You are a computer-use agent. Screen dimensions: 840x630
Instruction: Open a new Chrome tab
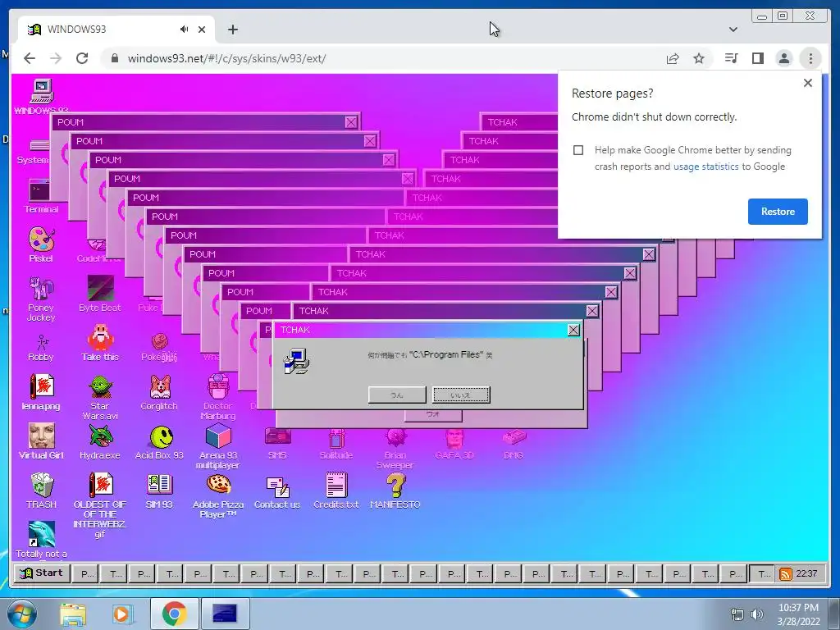[x=232, y=30]
